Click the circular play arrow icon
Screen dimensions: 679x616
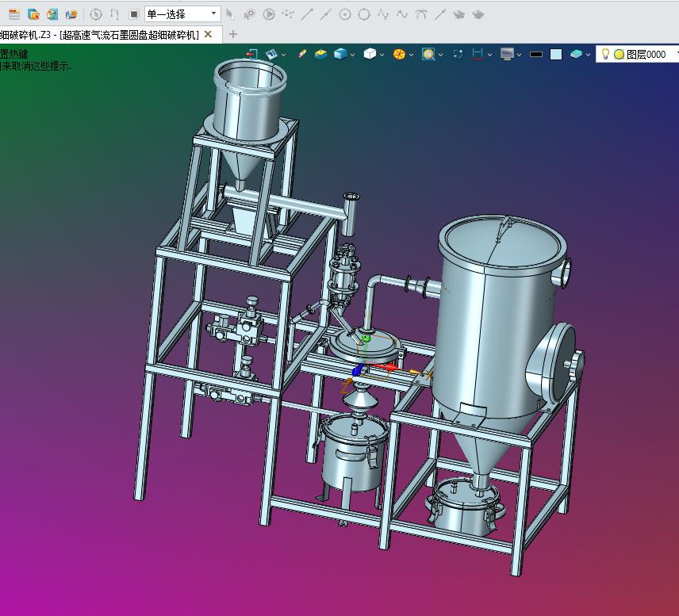pos(268,14)
